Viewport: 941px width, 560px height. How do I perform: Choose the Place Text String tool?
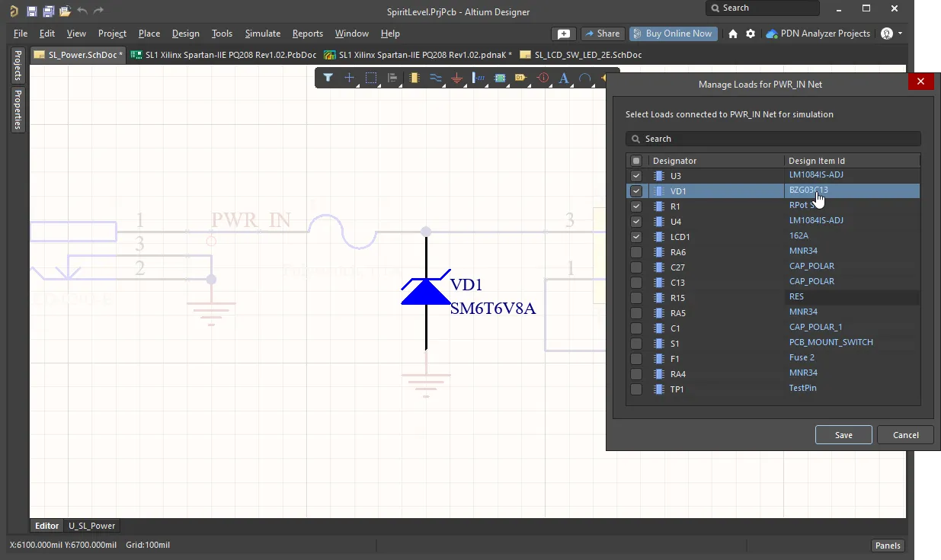tap(564, 78)
